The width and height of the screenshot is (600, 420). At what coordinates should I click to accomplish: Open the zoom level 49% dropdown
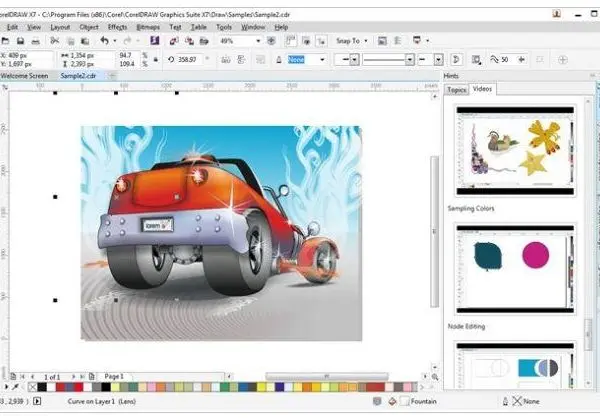coord(258,41)
